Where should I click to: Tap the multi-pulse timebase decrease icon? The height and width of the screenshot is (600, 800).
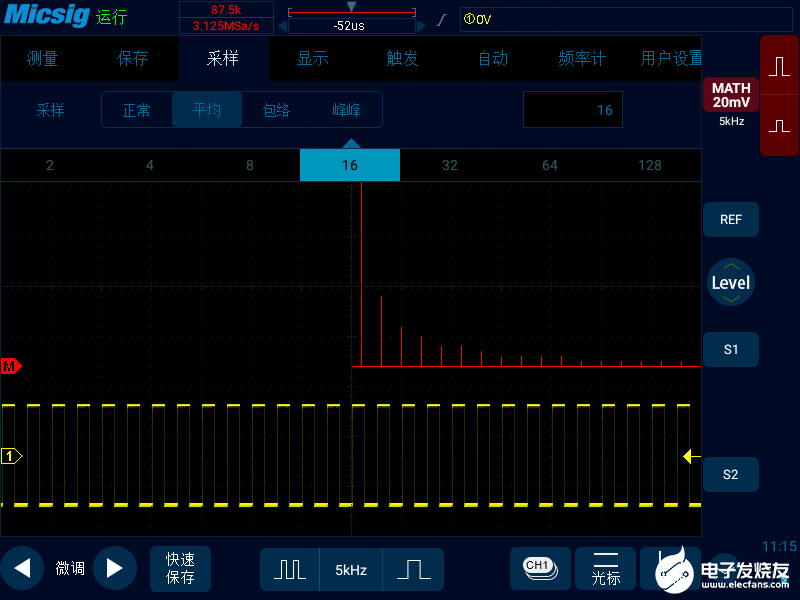[x=290, y=569]
